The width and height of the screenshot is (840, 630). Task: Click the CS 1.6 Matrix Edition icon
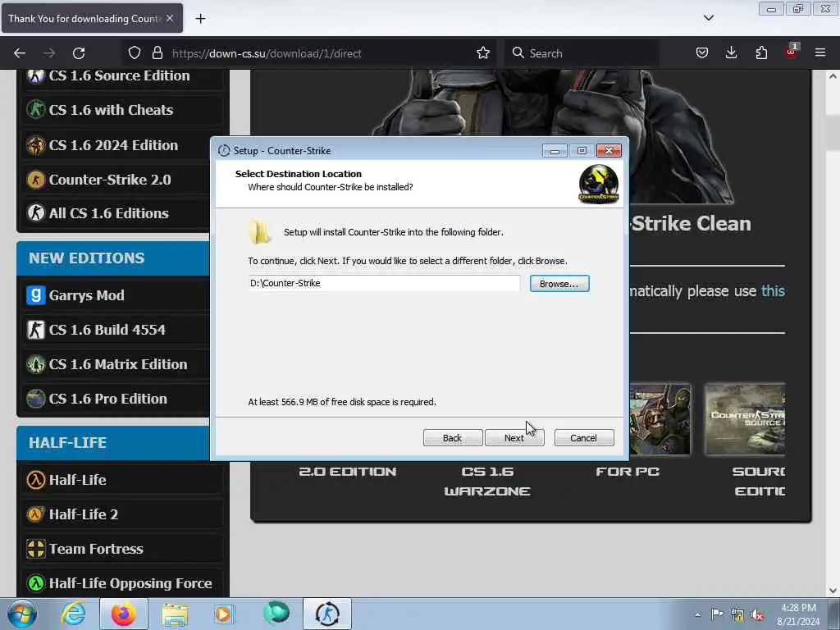(x=36, y=364)
